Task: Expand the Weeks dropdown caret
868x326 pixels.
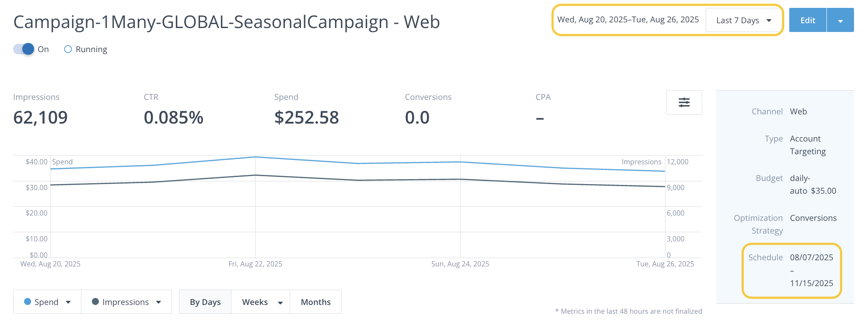Action: pyautogui.click(x=280, y=302)
